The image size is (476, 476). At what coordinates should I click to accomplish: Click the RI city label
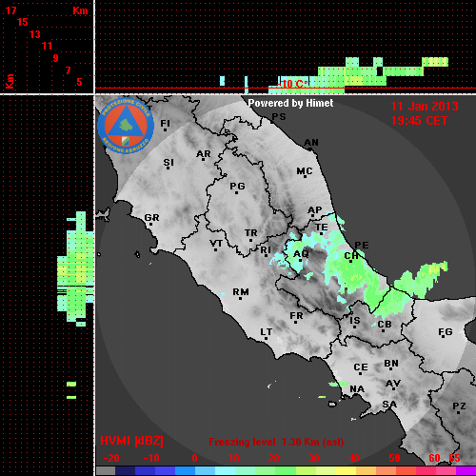click(266, 250)
